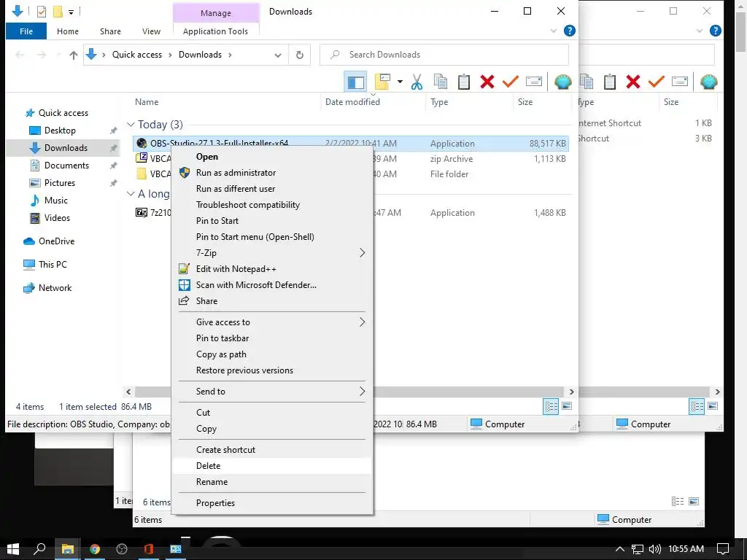Click the email icon in background window toolbar
Image resolution: width=747 pixels, height=560 pixels.
(x=680, y=82)
